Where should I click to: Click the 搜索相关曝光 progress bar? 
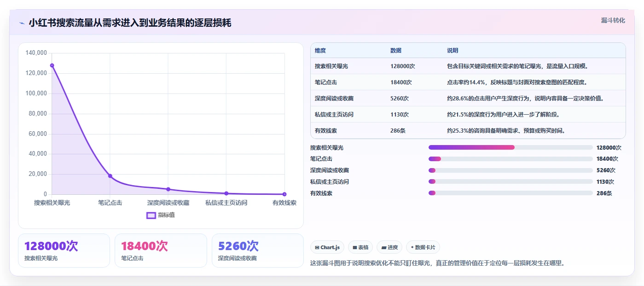[x=511, y=147]
